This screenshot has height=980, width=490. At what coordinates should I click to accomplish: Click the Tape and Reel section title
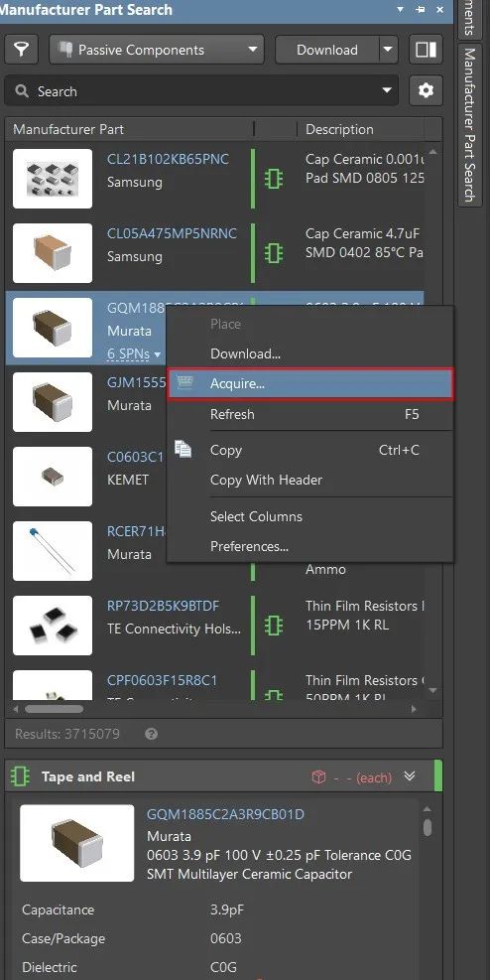[88, 776]
